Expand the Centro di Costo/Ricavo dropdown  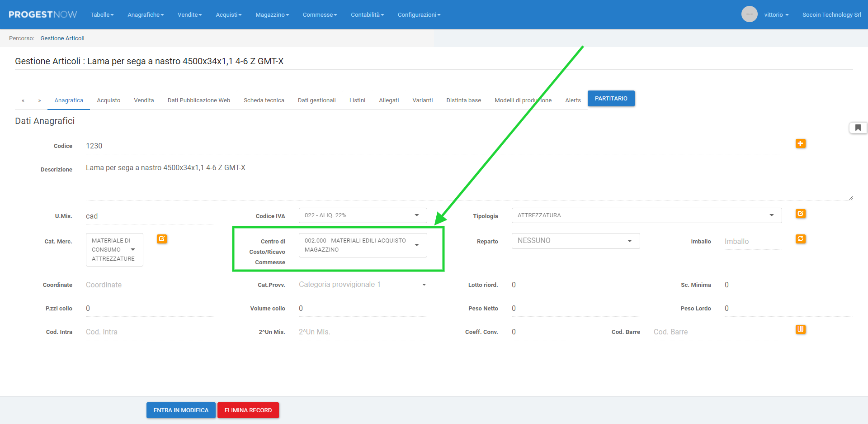[x=363, y=245]
